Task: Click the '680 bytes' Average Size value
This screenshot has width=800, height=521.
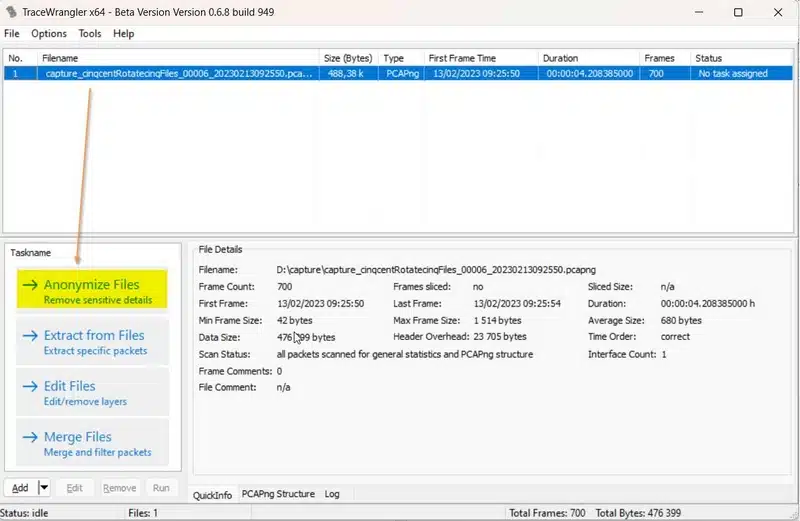Action: (681, 320)
